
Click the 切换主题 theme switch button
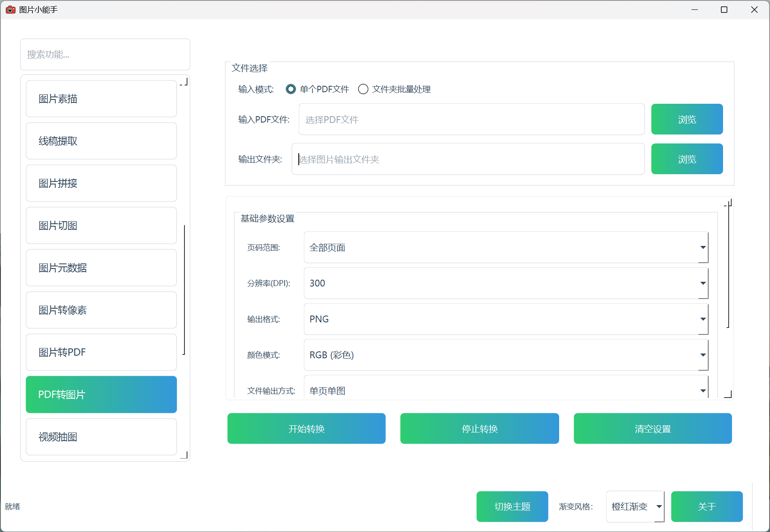point(512,507)
